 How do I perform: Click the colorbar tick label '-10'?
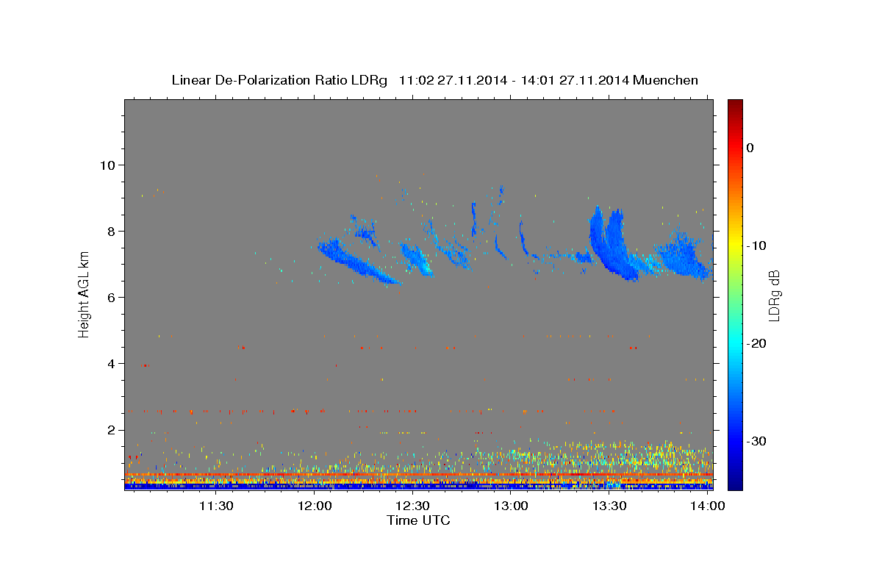(757, 245)
